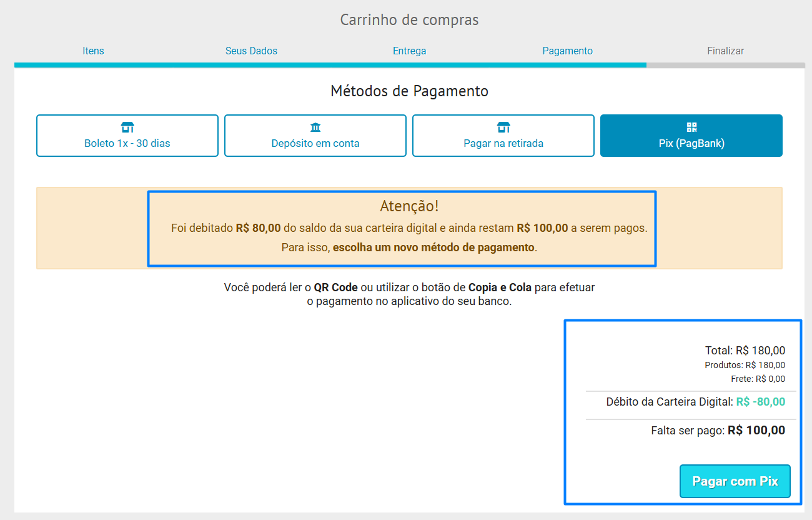
Task: Click the blue progress bar under steps
Action: point(330,65)
